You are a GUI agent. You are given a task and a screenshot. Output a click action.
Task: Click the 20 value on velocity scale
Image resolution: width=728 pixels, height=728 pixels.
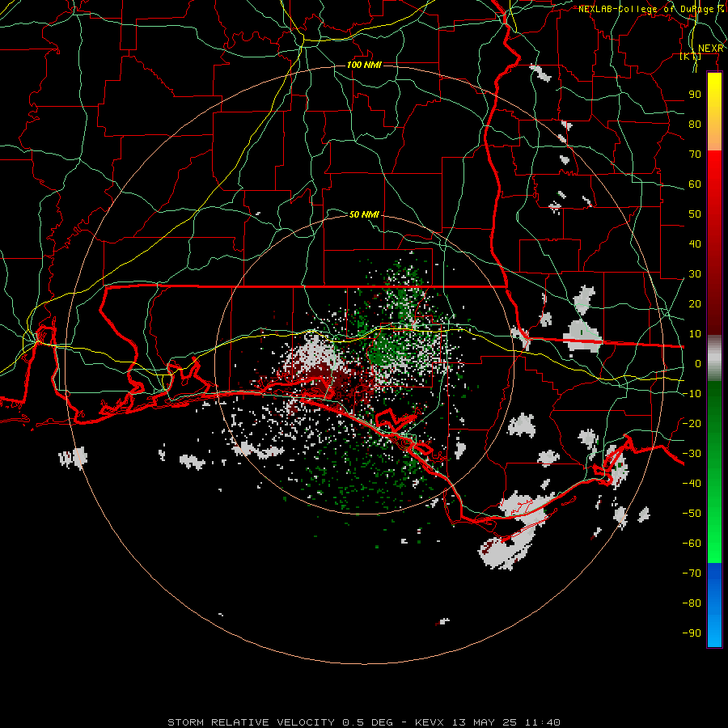click(x=695, y=304)
